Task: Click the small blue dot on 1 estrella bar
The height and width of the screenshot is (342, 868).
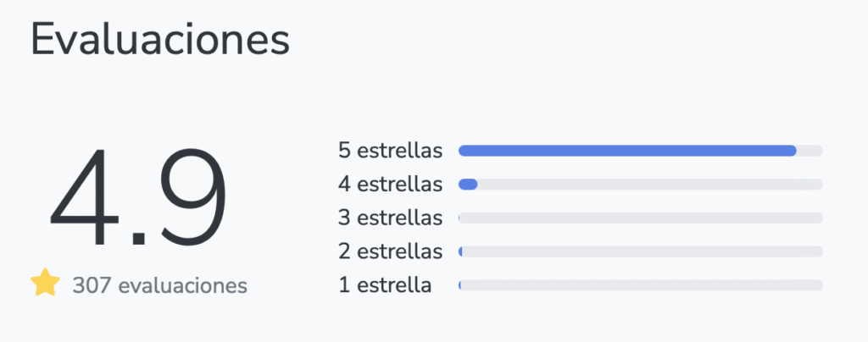Action: tap(460, 285)
